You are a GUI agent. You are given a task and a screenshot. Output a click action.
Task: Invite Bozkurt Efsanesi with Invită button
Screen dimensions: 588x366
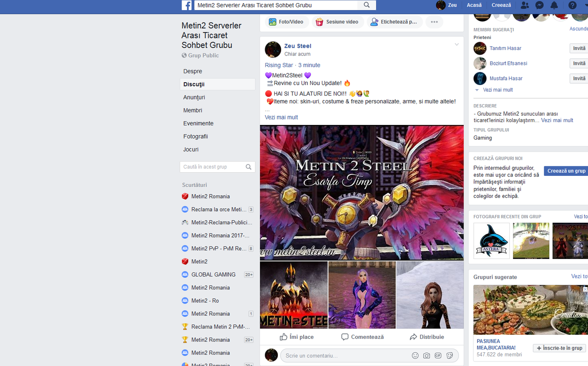pyautogui.click(x=579, y=63)
